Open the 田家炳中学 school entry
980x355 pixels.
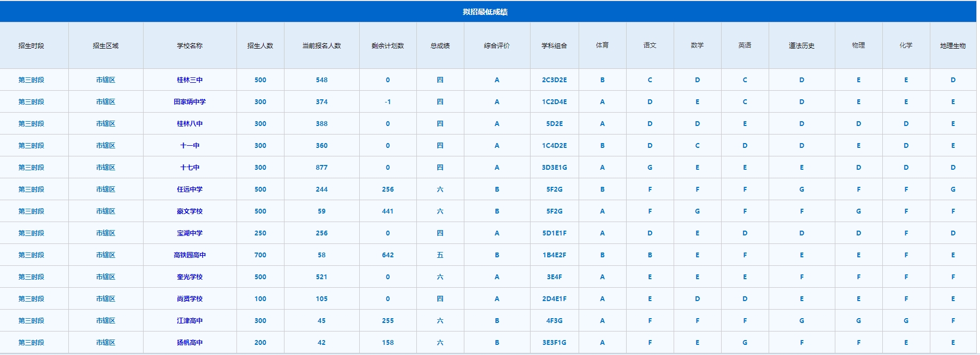click(189, 102)
